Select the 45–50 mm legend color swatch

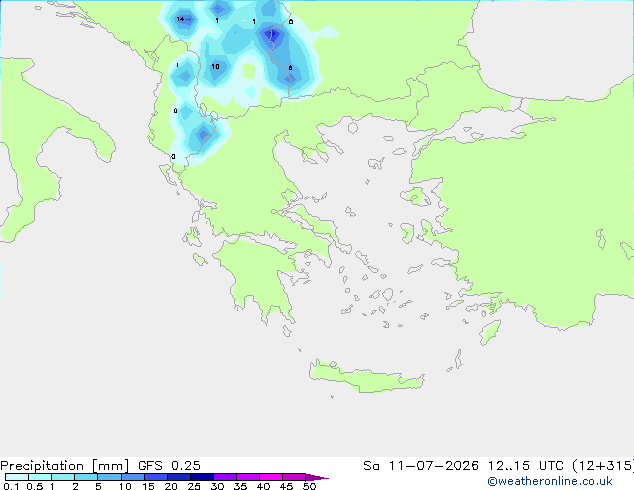click(294, 477)
